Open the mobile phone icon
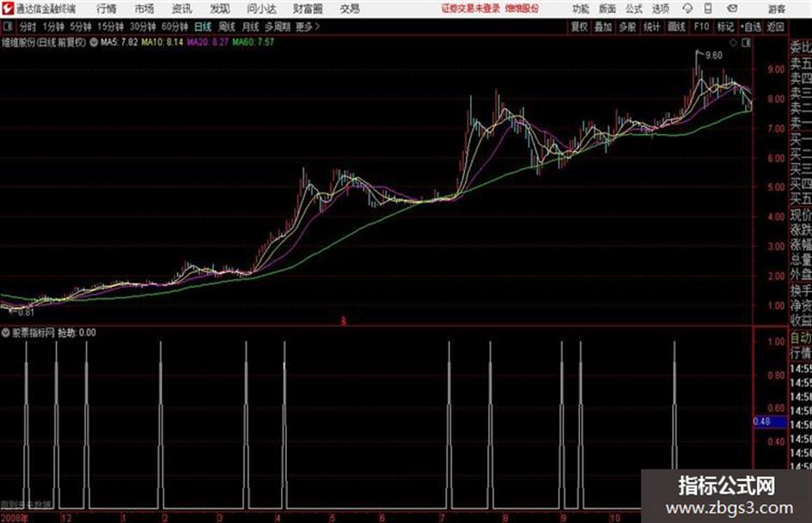812x523 pixels. [x=708, y=9]
